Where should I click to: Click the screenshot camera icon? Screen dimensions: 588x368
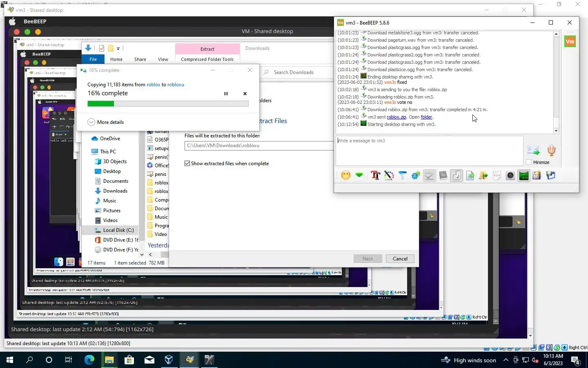(510, 175)
